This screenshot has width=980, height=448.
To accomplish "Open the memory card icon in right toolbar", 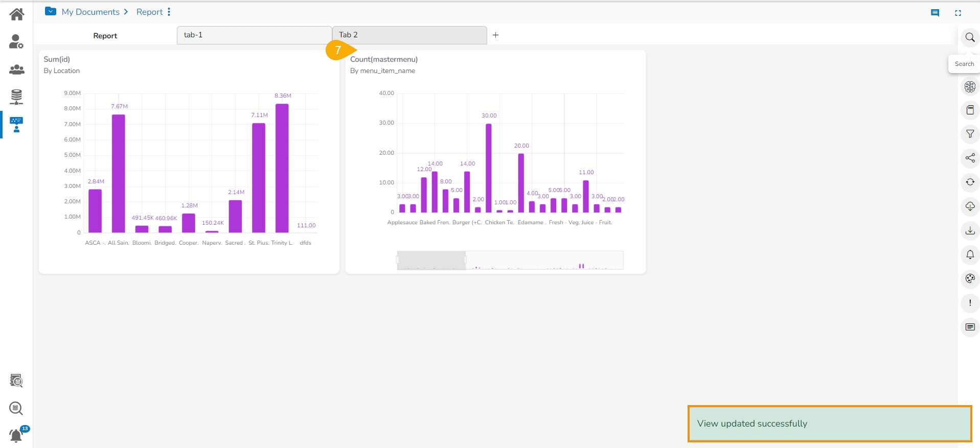I will tap(970, 110).
